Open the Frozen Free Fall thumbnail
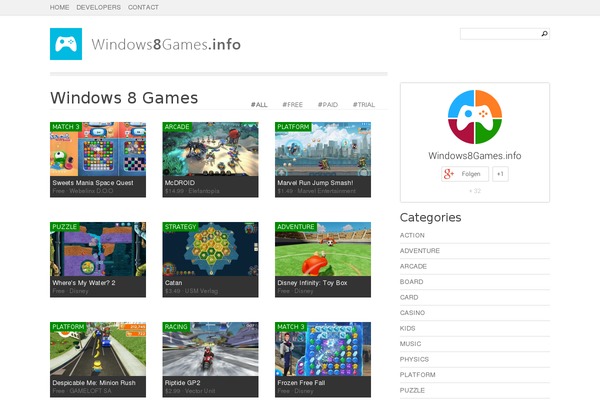This screenshot has height=400, width=600. 323,349
